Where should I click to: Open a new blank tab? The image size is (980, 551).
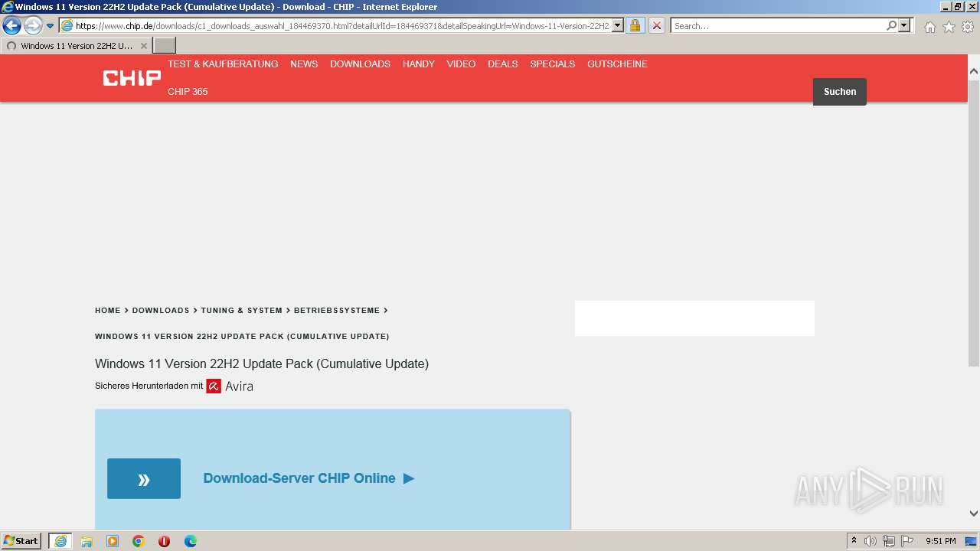pos(165,46)
